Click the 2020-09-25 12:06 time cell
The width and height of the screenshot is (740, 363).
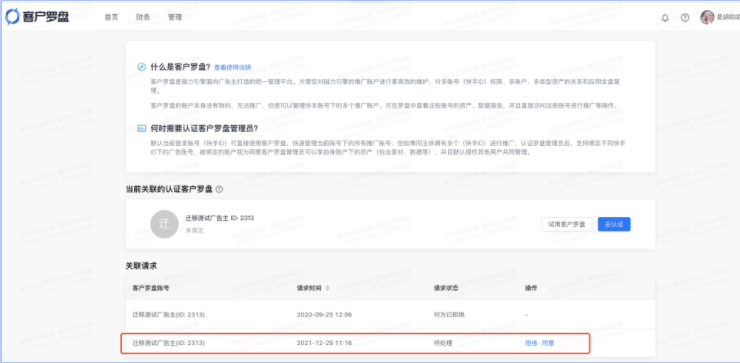point(325,314)
